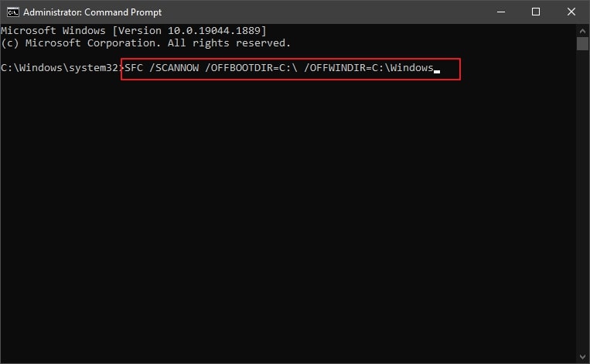The width and height of the screenshot is (590, 364).
Task: Click the C:\Windows\system32 prompt path
Action: [x=60, y=68]
